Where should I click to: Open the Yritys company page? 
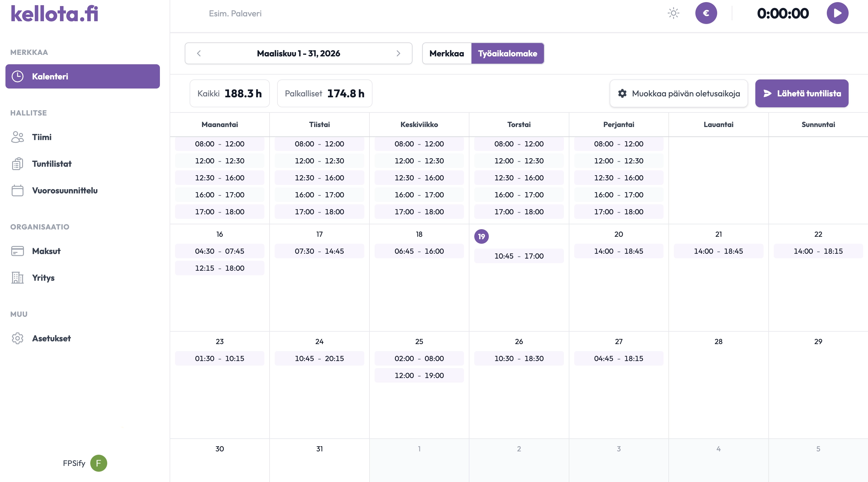43,278
